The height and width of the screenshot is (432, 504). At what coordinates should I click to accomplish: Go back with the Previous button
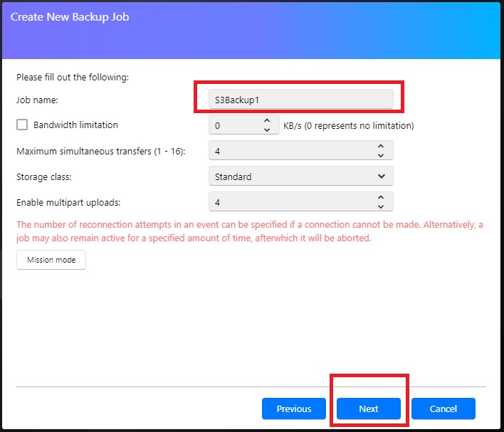click(294, 409)
